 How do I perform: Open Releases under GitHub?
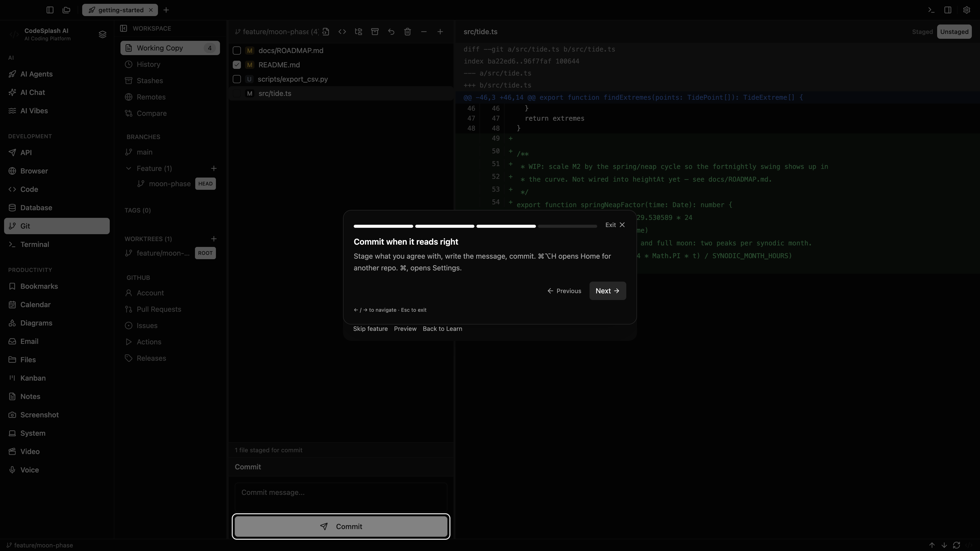coord(170,358)
